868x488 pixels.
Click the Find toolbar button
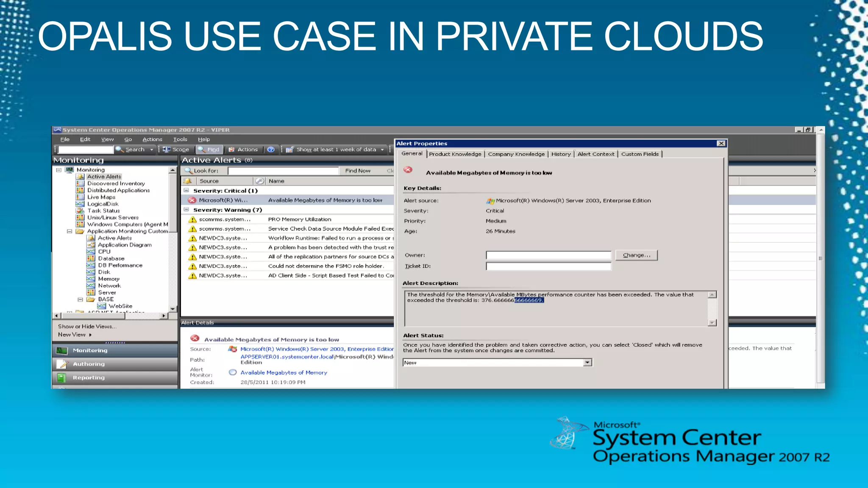pyautogui.click(x=209, y=150)
